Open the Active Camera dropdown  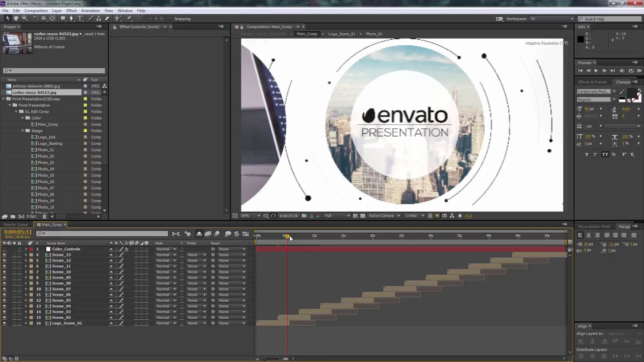[384, 216]
